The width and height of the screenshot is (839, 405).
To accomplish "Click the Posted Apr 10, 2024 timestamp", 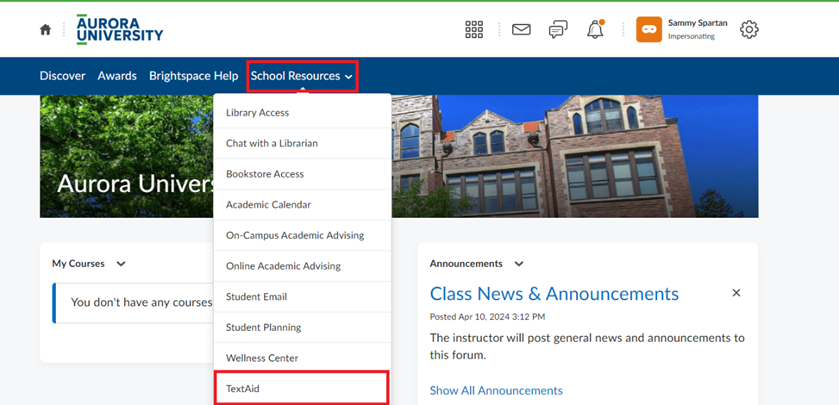I will pos(487,317).
